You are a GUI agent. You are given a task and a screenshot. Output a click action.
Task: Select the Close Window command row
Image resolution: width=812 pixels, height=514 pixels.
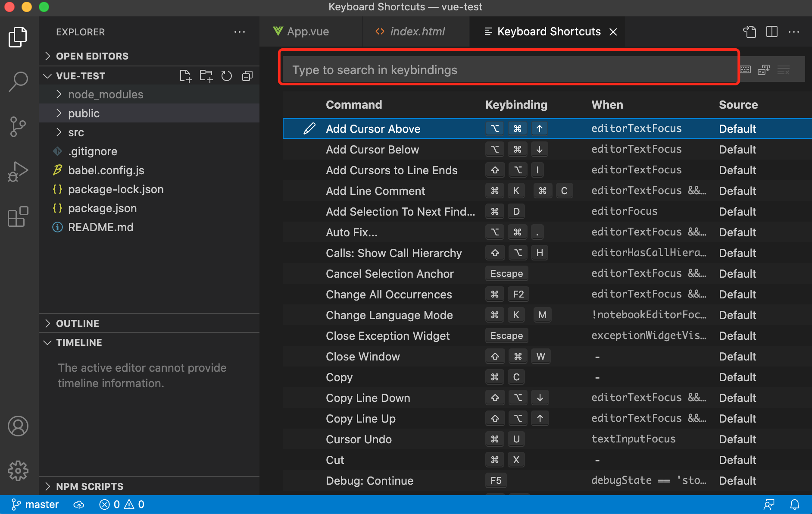(x=547, y=357)
